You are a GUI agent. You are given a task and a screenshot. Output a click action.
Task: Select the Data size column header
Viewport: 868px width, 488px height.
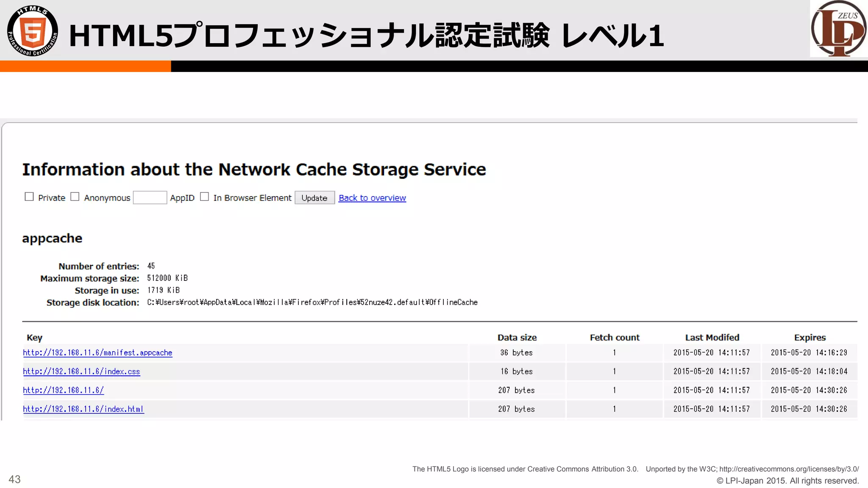click(x=517, y=338)
